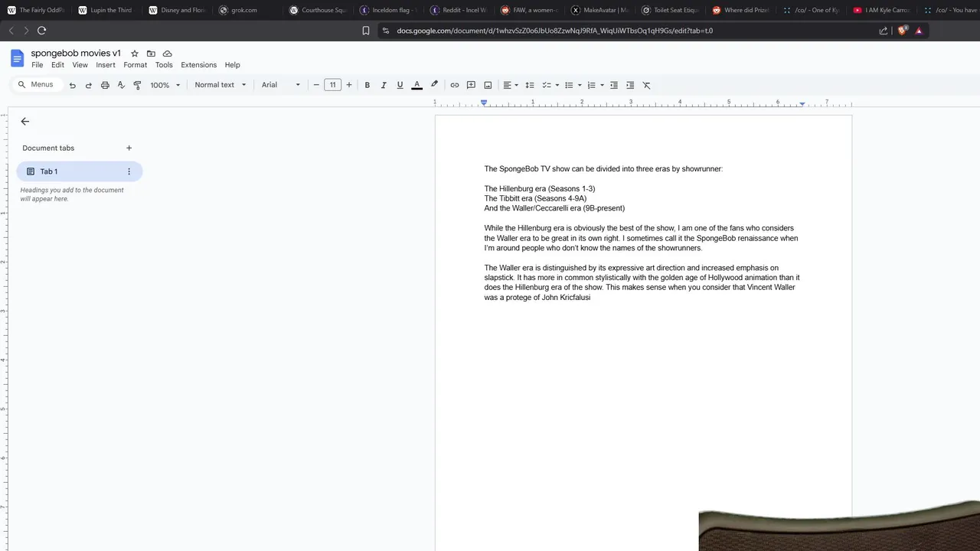Redo the last action
The width and height of the screenshot is (980, 551).
click(89, 85)
